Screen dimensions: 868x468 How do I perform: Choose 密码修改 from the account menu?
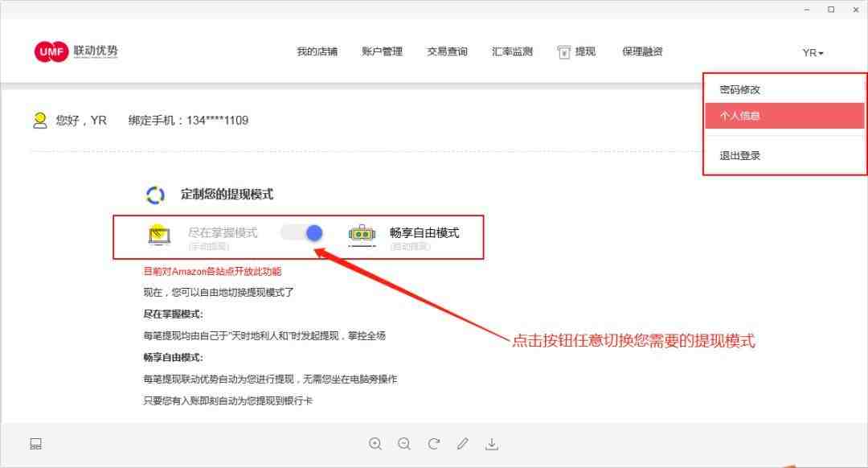click(740, 90)
